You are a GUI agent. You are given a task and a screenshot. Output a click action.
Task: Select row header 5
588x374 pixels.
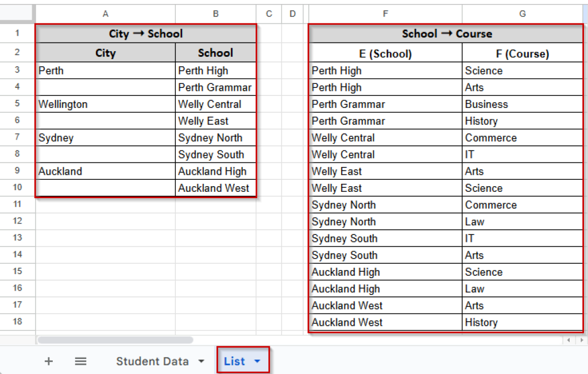(17, 104)
